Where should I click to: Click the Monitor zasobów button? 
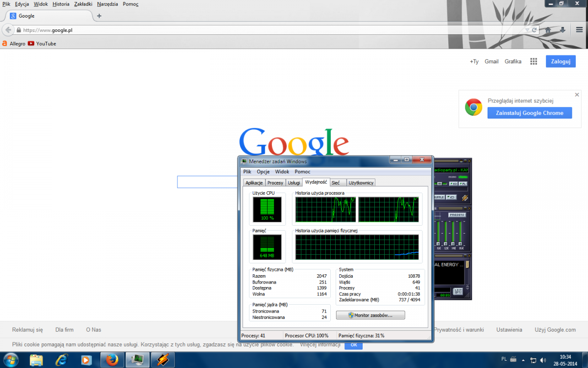click(x=371, y=315)
